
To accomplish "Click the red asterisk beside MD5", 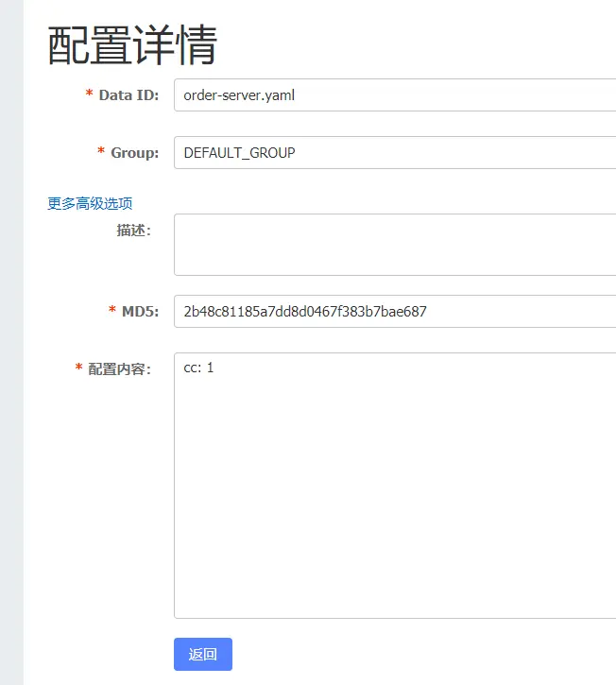I will pyautogui.click(x=112, y=310).
